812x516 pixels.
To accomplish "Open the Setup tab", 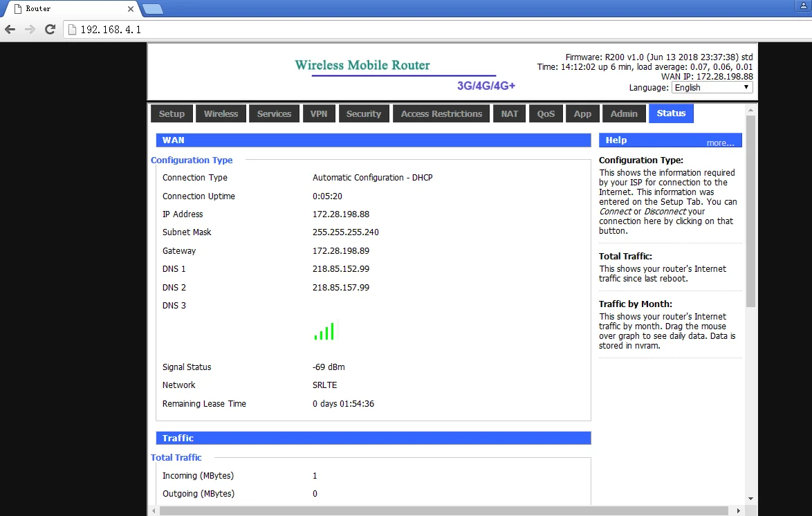I will (172, 114).
